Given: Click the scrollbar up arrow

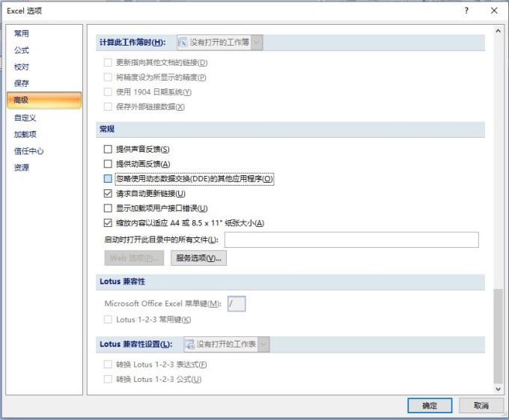Looking at the screenshot, I should click(498, 31).
